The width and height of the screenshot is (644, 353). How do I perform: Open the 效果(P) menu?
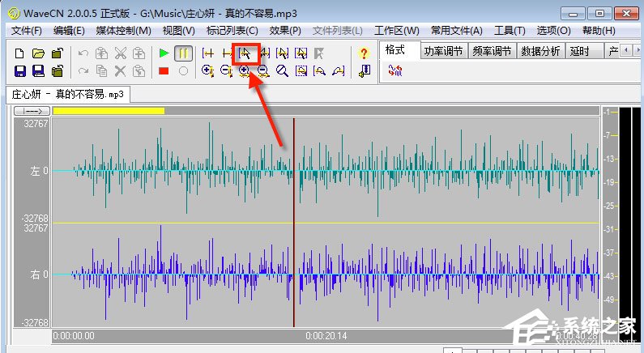click(x=285, y=31)
